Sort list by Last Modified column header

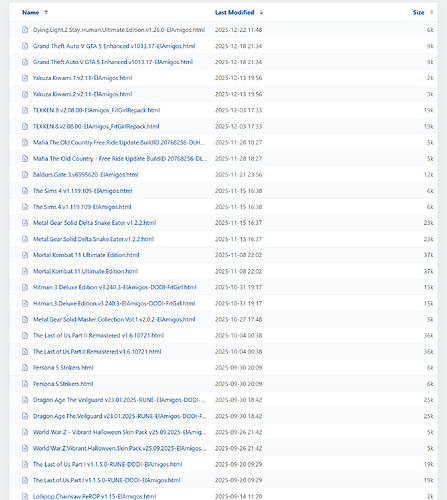coord(234,12)
